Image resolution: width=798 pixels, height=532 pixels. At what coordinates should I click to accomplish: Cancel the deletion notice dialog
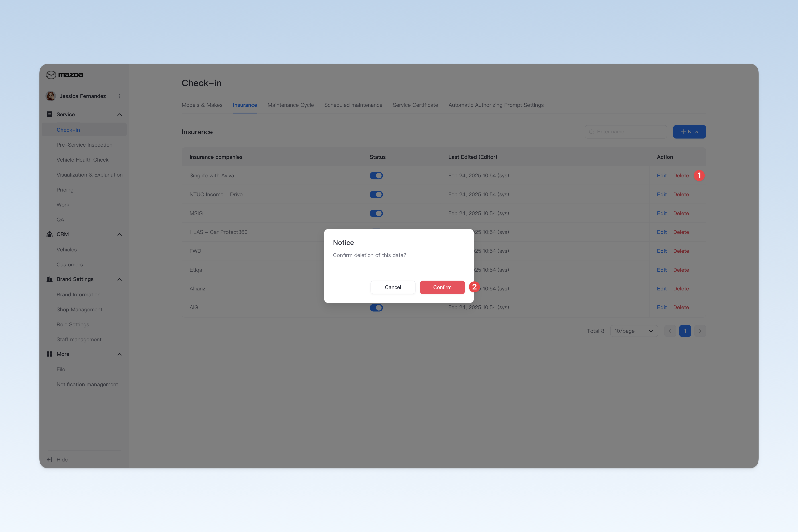(x=393, y=287)
